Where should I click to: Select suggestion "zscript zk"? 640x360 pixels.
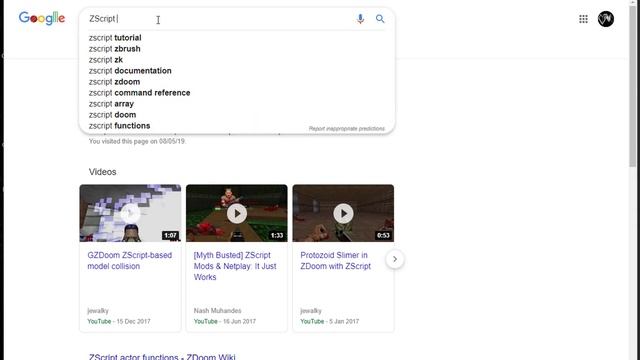(x=106, y=60)
